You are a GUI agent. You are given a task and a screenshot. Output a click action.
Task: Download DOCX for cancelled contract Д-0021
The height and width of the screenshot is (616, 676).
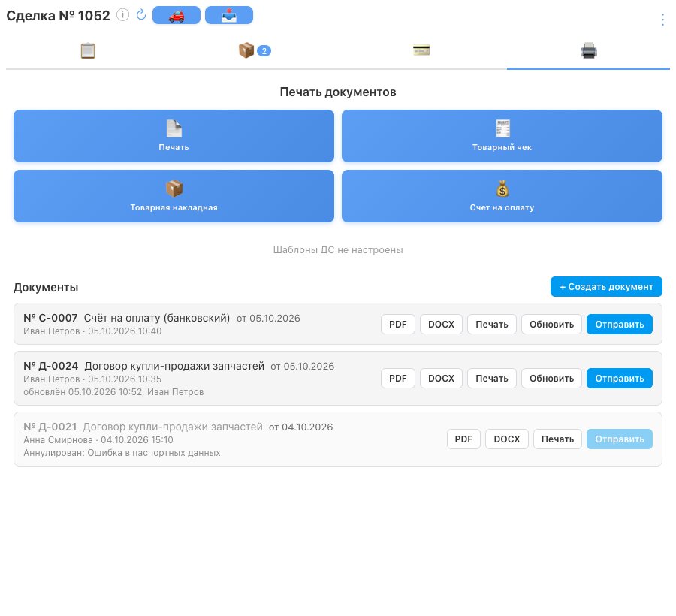click(506, 439)
